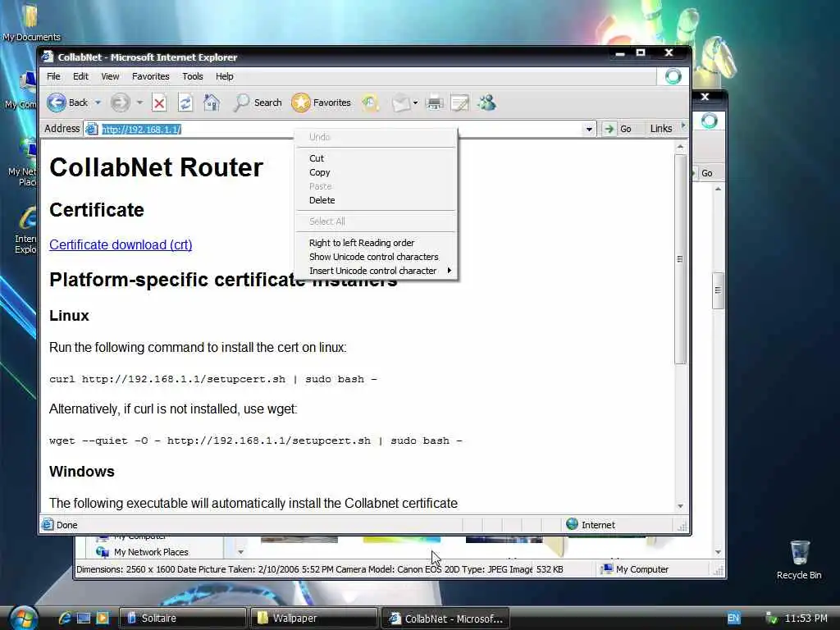Click folder pane dropdown arrow in Wallpaper window

click(240, 552)
